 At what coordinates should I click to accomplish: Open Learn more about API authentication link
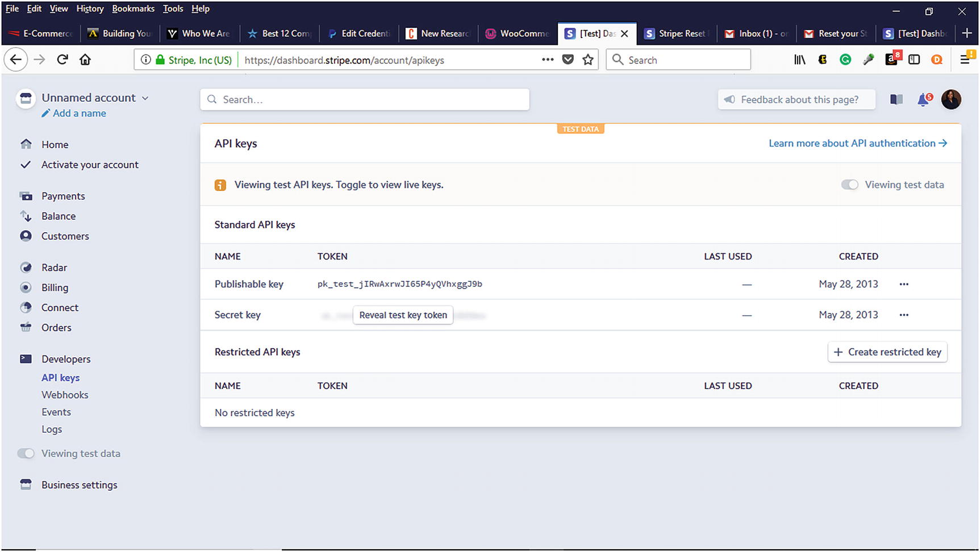coord(857,143)
